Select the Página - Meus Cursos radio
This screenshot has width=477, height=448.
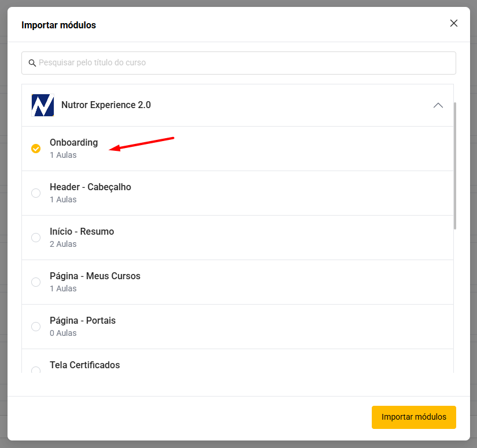point(36,282)
